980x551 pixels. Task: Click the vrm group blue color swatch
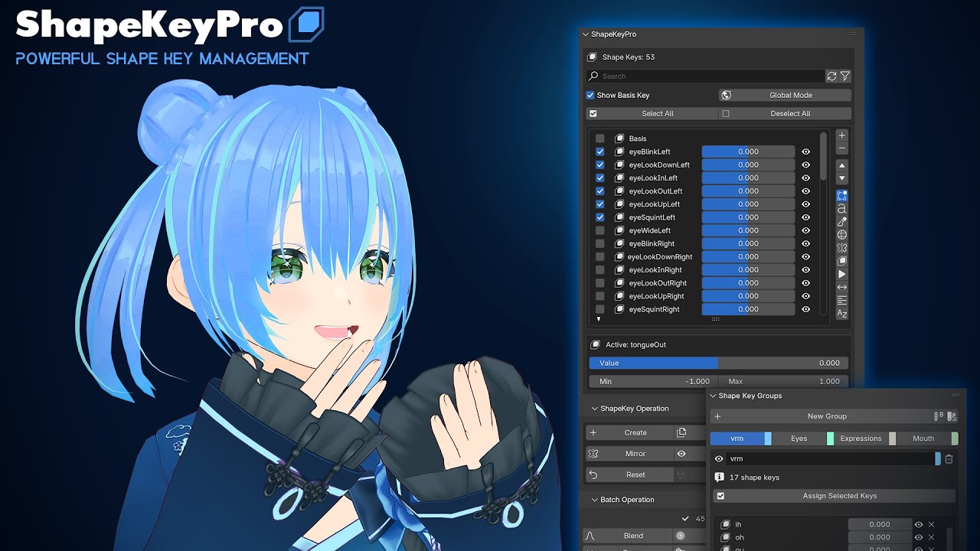(x=938, y=459)
